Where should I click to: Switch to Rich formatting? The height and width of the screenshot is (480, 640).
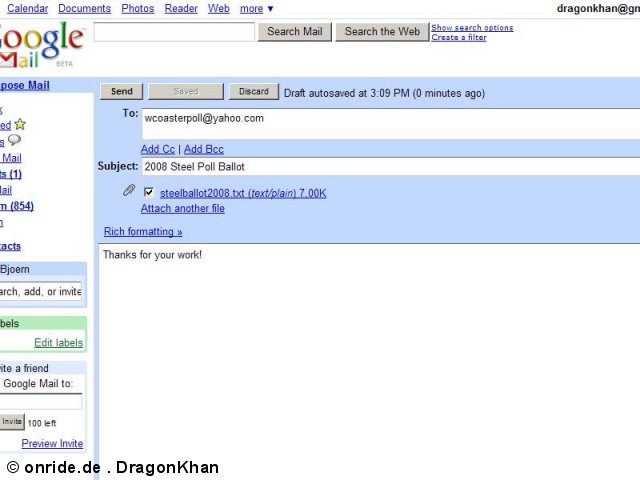coord(143,231)
